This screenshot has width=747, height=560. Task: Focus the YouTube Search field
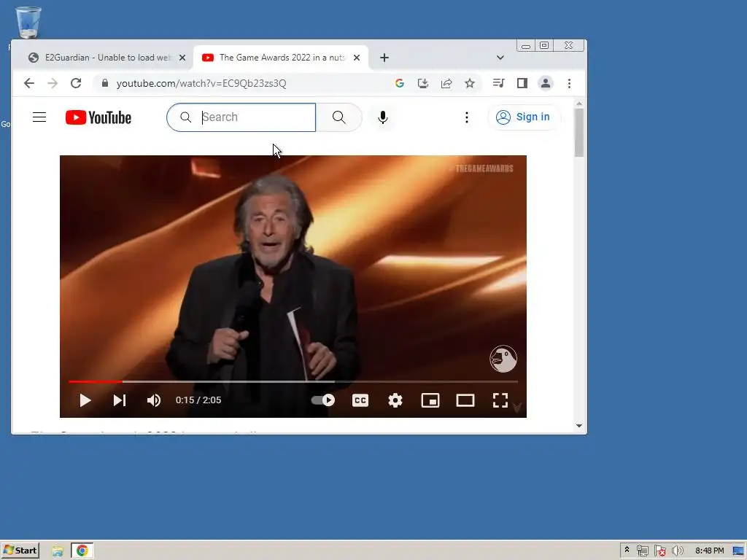[x=241, y=117]
